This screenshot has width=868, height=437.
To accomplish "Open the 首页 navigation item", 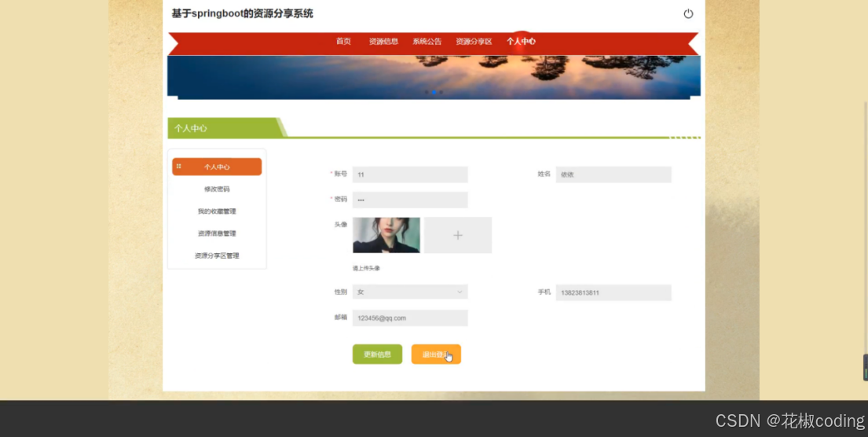I will (x=343, y=42).
